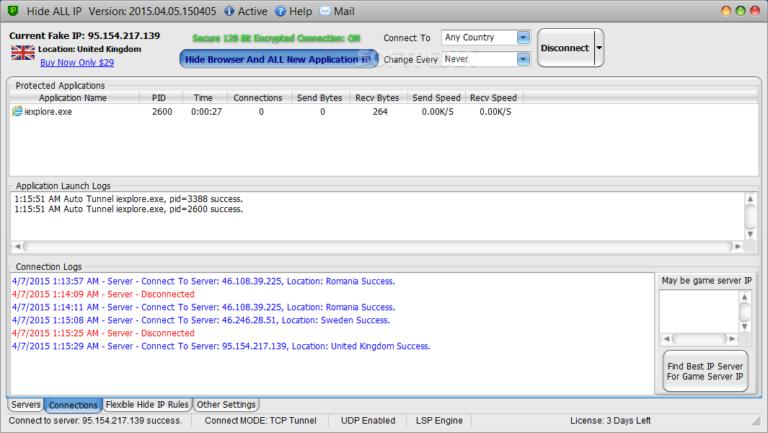Click the resize grip icon in the status bar
This screenshot has height=433, width=768.
pyautogui.click(x=757, y=421)
